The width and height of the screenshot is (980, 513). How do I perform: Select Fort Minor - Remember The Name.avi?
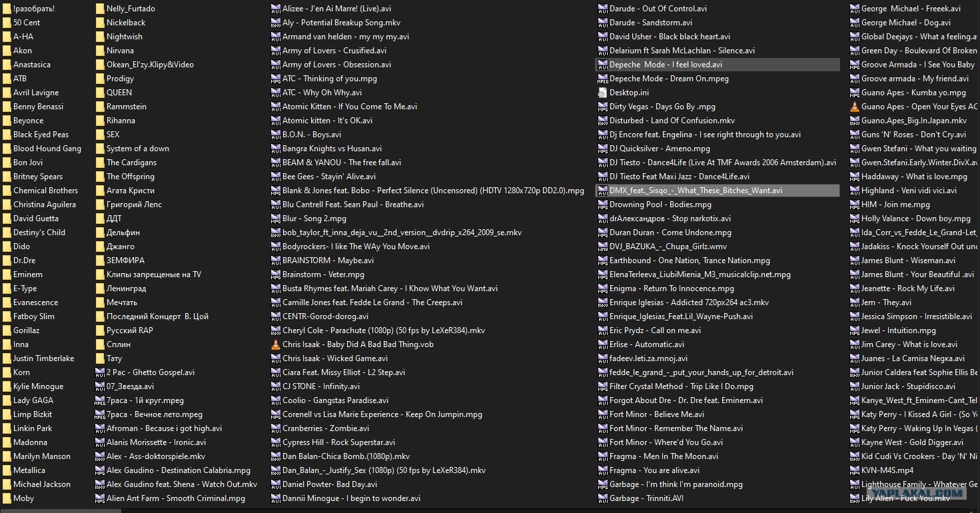[676, 428]
